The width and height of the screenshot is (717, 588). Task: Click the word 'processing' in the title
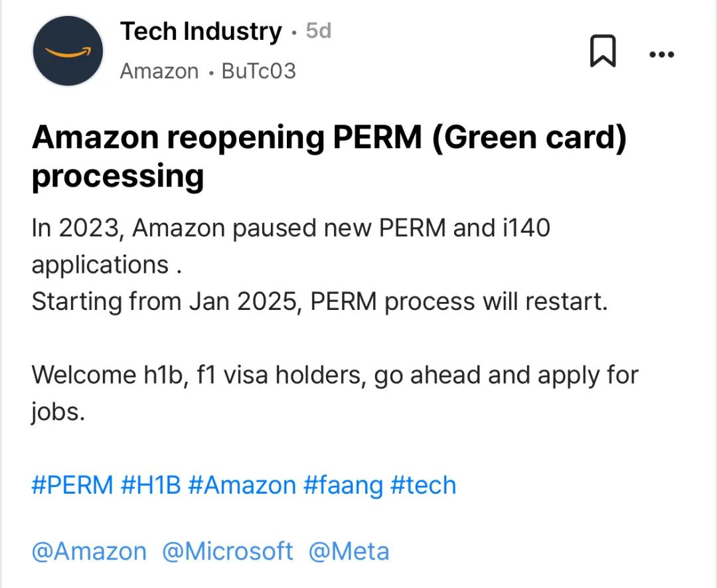point(118,176)
